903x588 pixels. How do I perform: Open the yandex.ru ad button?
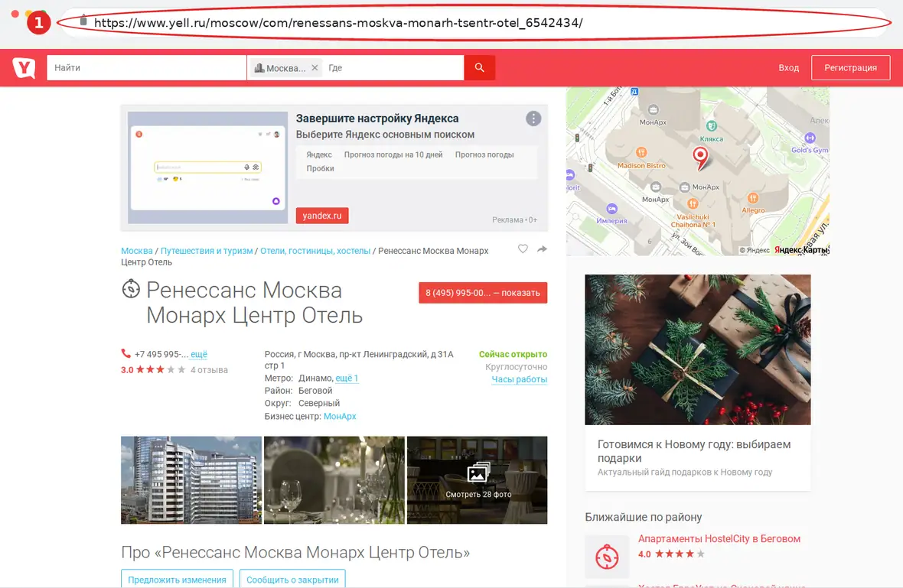[322, 215]
